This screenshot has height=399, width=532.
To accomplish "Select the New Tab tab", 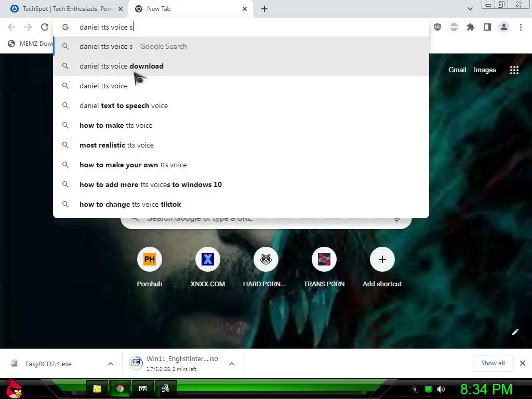I will pos(190,9).
